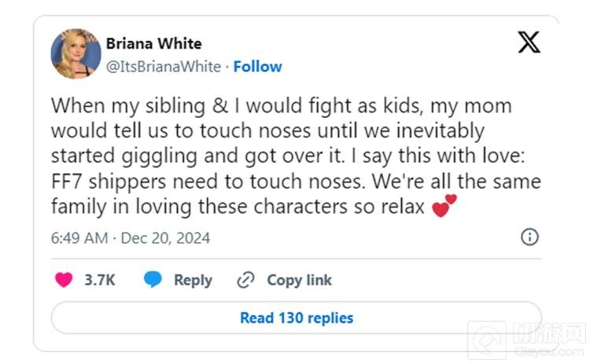Open Read 130 replies button
This screenshot has height=364, width=590.
point(296,318)
